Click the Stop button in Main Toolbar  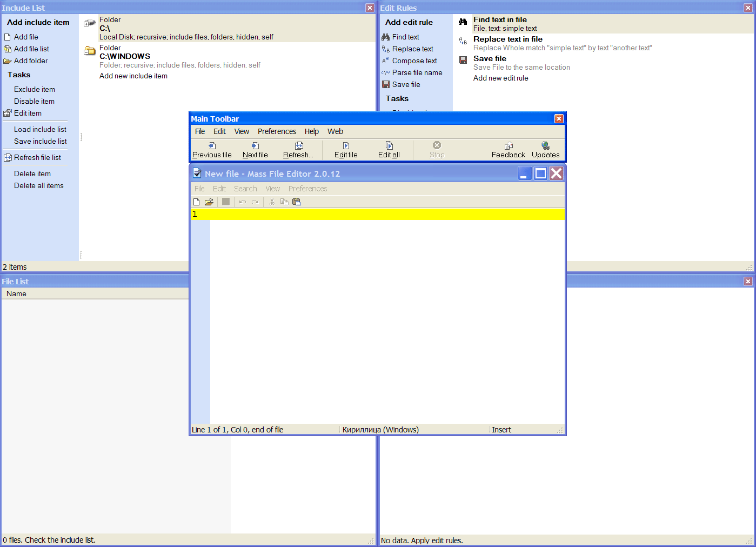[x=437, y=150]
